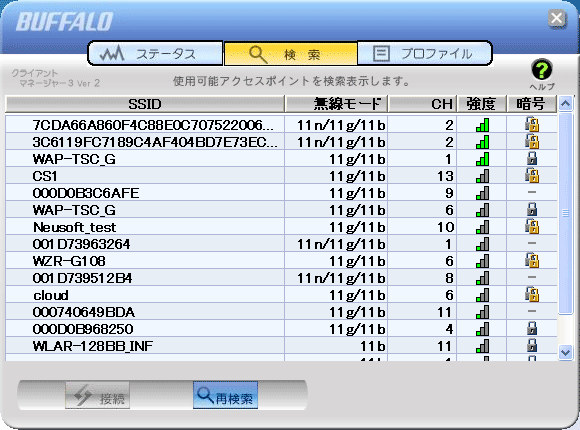Select the WAP-TSC_G network on channel 1

281,159
